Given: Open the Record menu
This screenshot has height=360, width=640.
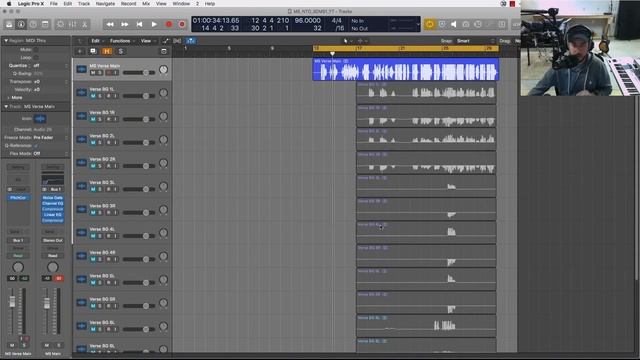Looking at the screenshot, I should pos(129,4).
